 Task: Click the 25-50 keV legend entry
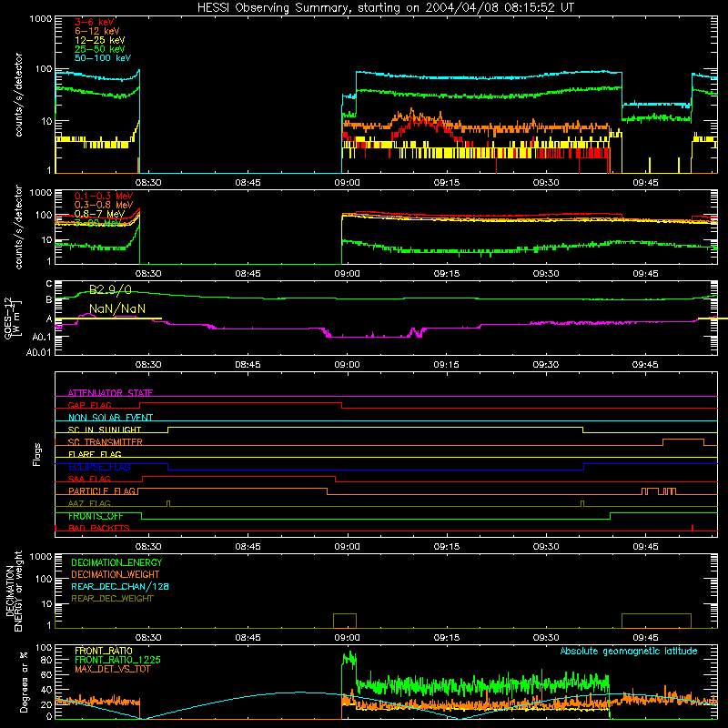coord(99,49)
